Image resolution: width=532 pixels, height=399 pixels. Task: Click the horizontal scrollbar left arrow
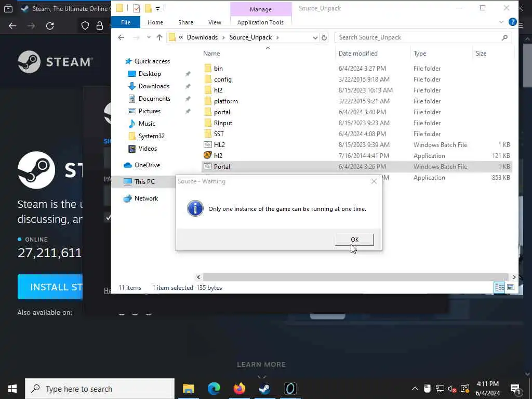coord(199,277)
